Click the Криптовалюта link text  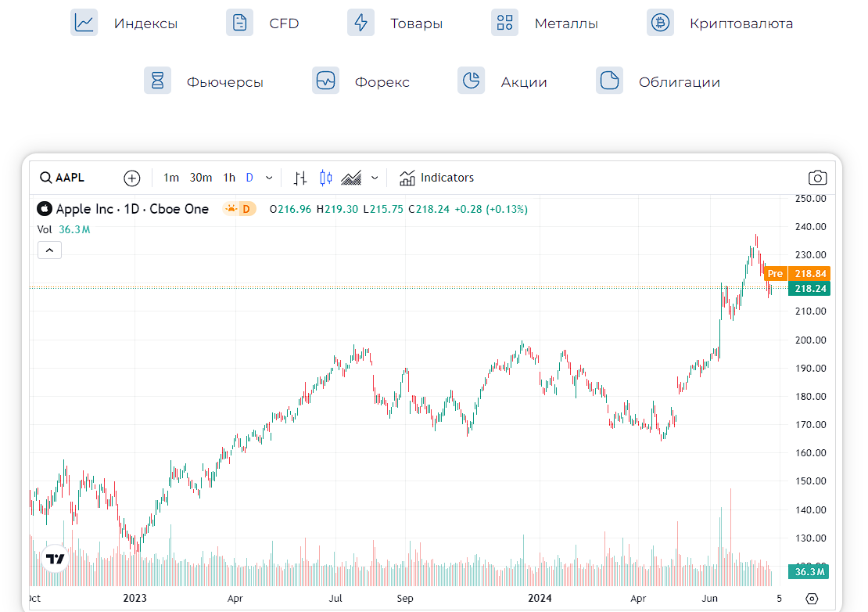tap(741, 23)
